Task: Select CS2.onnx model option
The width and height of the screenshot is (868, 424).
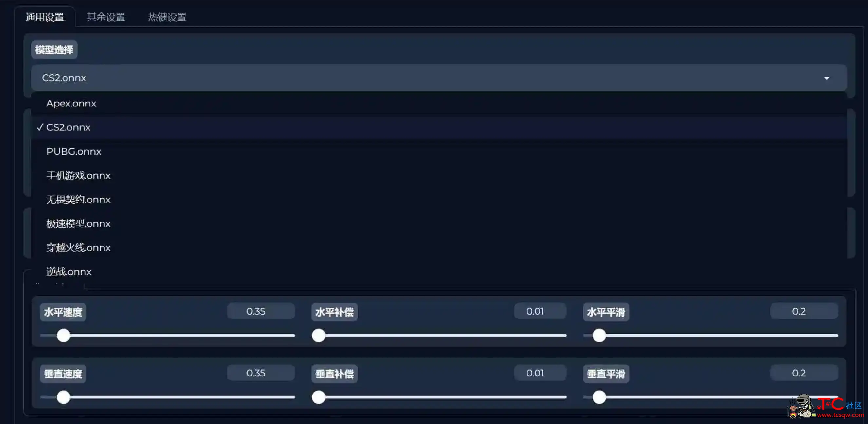Action: pos(67,127)
